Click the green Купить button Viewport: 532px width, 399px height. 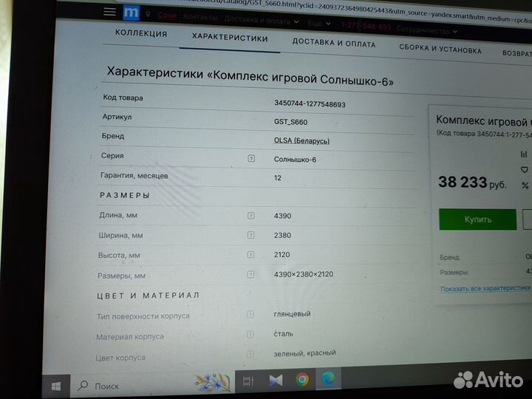(478, 219)
